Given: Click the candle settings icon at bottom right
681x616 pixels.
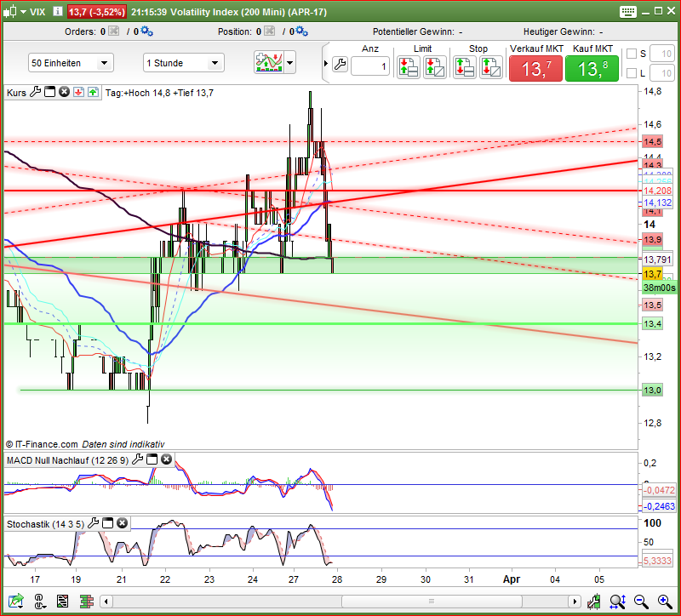Looking at the screenshot, I should tap(593, 602).
